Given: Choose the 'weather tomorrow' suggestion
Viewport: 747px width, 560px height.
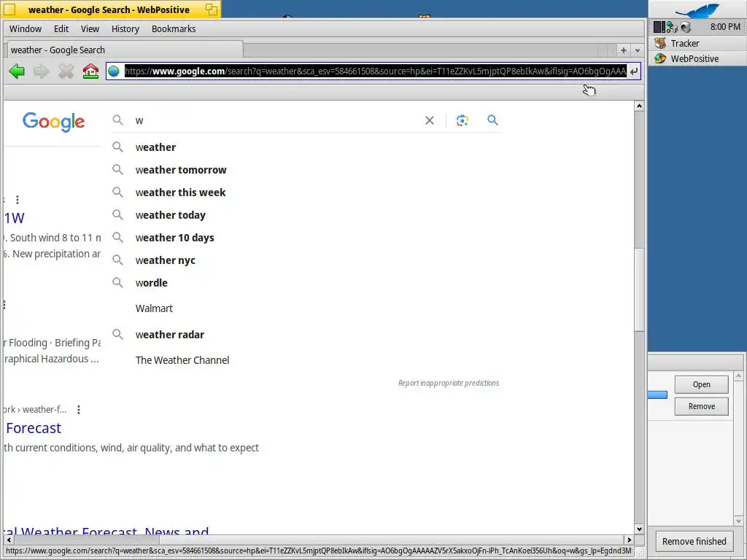Looking at the screenshot, I should pyautogui.click(x=306, y=170).
